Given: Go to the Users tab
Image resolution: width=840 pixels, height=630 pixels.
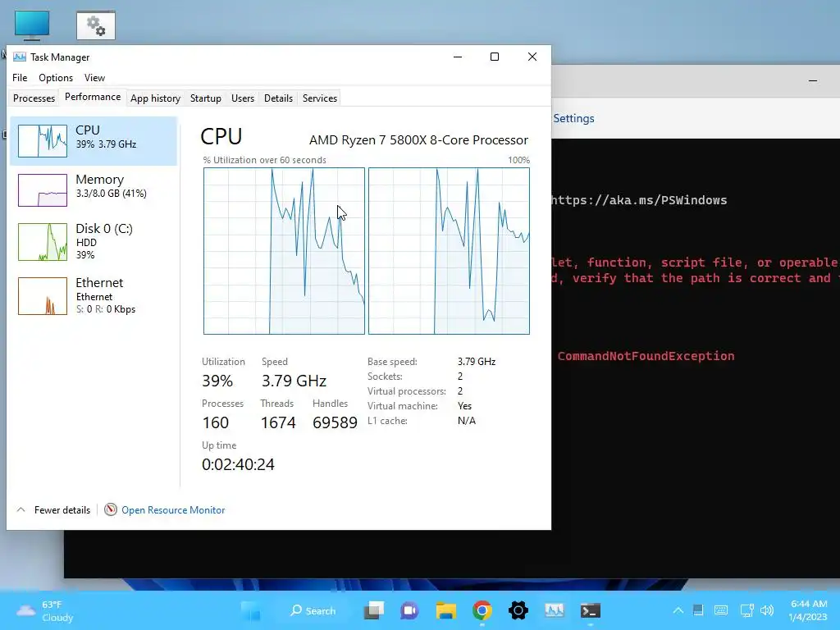Looking at the screenshot, I should coord(243,98).
